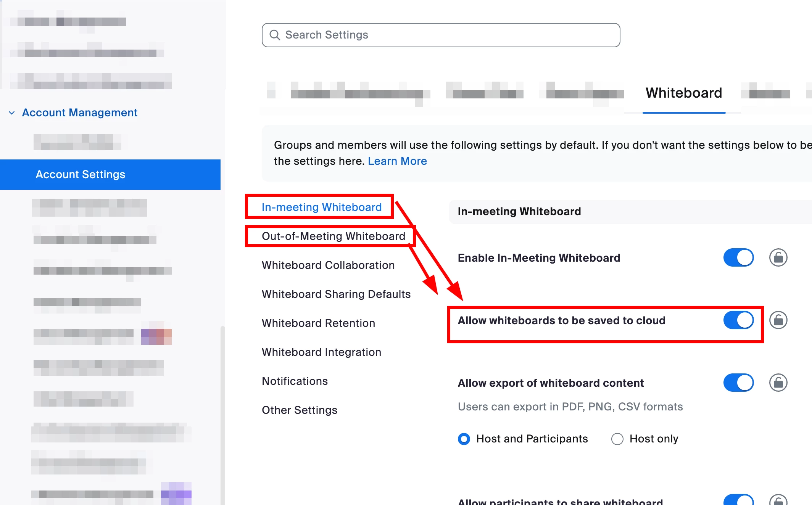The height and width of the screenshot is (505, 812).
Task: Select Account Settings in sidebar
Action: coord(81,175)
